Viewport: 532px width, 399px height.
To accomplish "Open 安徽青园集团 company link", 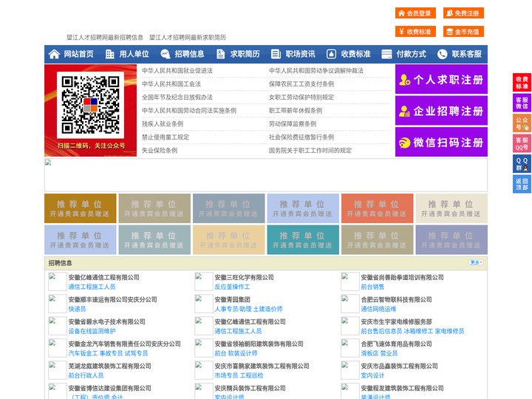I will click(232, 299).
